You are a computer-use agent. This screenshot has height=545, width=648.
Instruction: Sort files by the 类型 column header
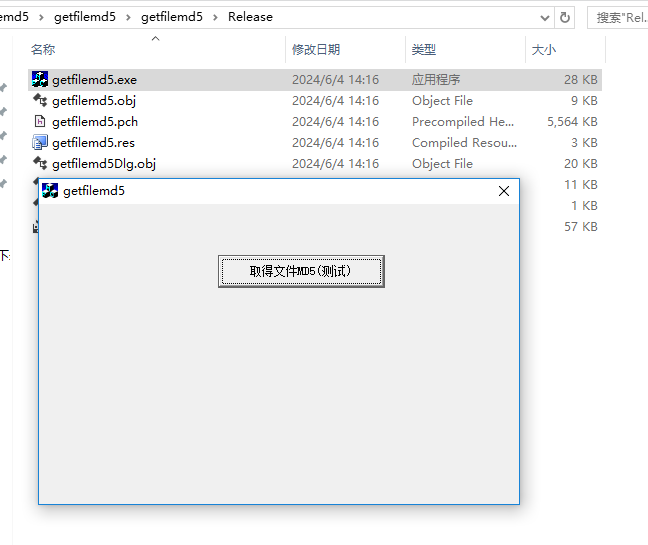coord(424,49)
